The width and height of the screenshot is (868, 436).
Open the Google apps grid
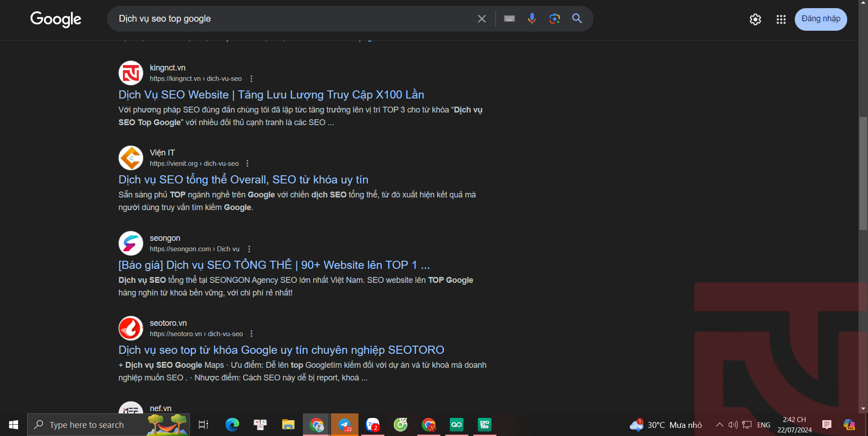pos(781,19)
